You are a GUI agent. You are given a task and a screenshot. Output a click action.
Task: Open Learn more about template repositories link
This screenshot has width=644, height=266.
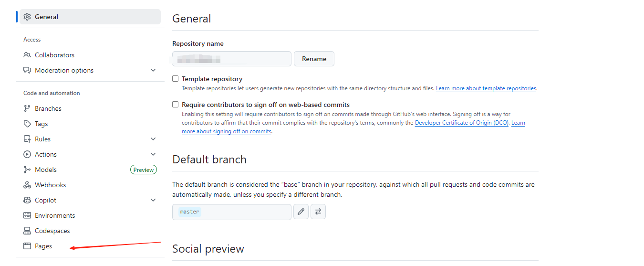tap(486, 88)
